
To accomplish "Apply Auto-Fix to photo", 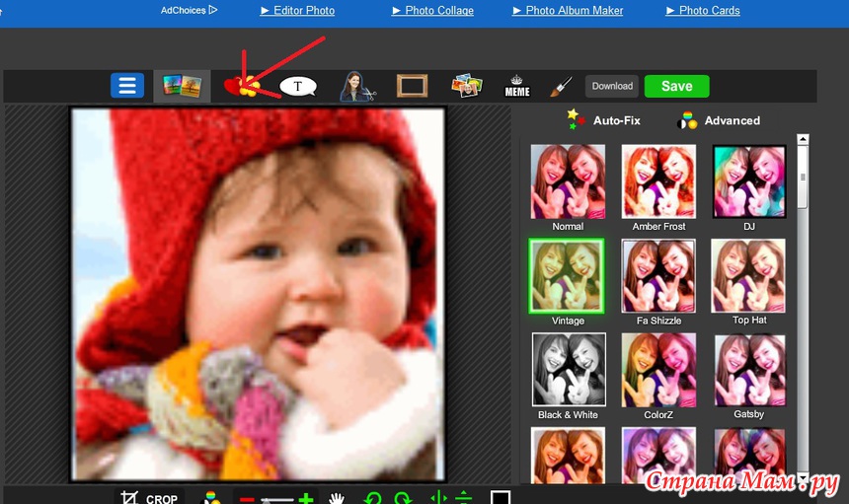I will pos(603,120).
